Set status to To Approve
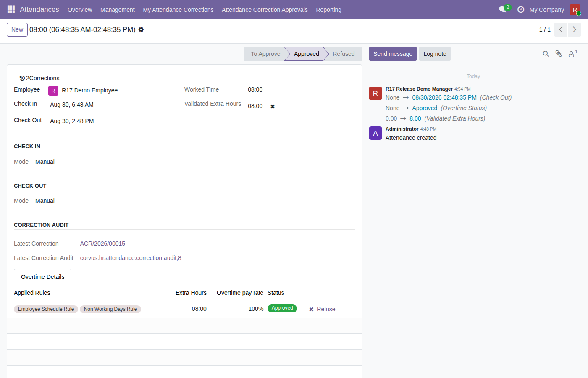The image size is (588, 378). [x=265, y=54]
